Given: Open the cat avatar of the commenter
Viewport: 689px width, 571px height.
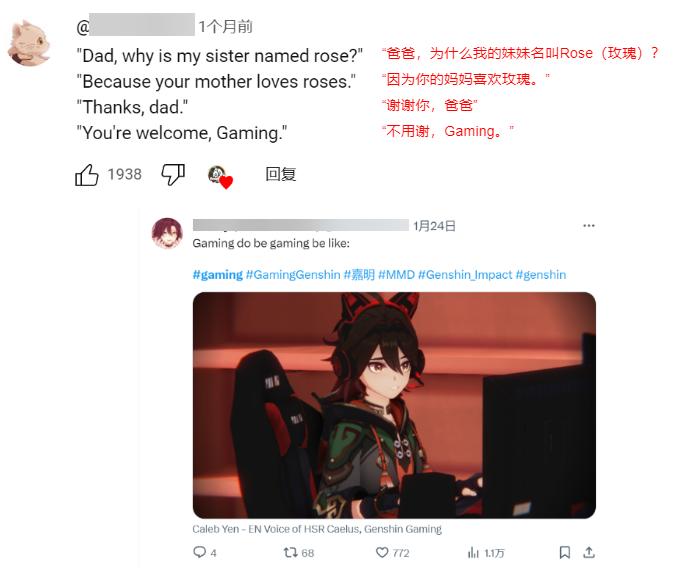Looking at the screenshot, I should (x=29, y=43).
